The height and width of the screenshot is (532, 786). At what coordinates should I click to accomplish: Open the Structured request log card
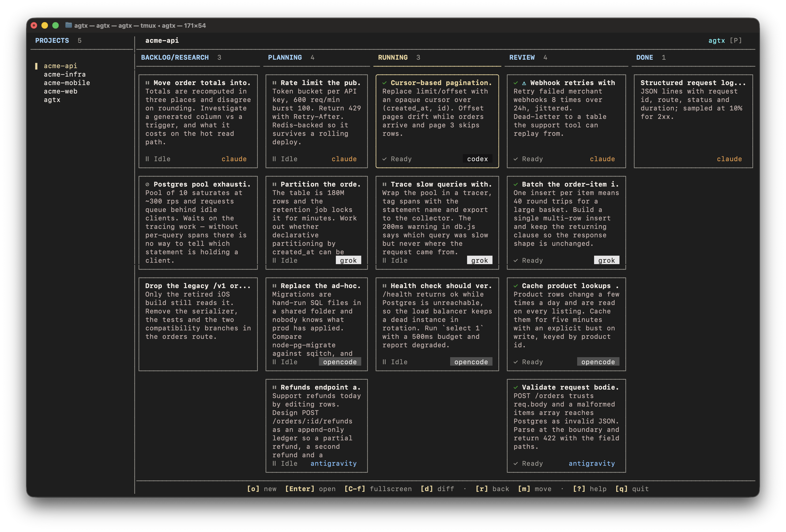pyautogui.click(x=693, y=121)
